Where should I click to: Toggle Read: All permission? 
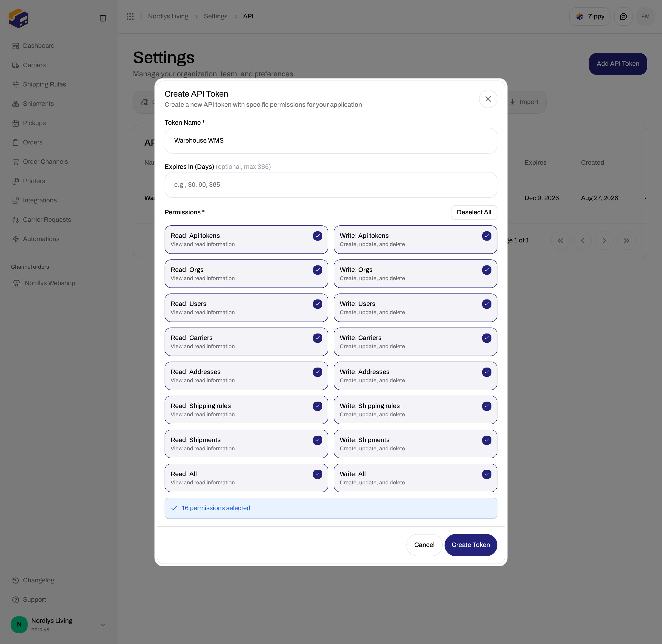[317, 474]
